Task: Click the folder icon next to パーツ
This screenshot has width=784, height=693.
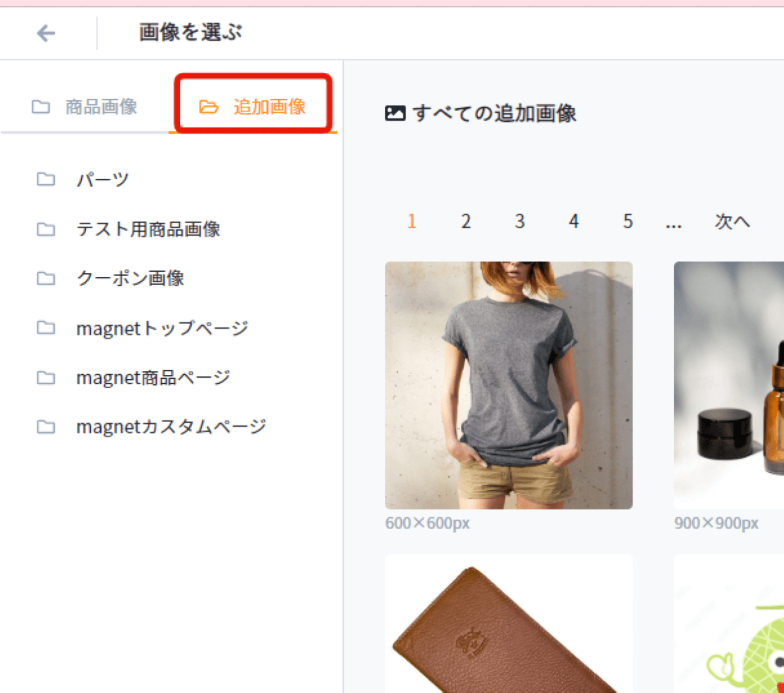Action: (x=46, y=179)
